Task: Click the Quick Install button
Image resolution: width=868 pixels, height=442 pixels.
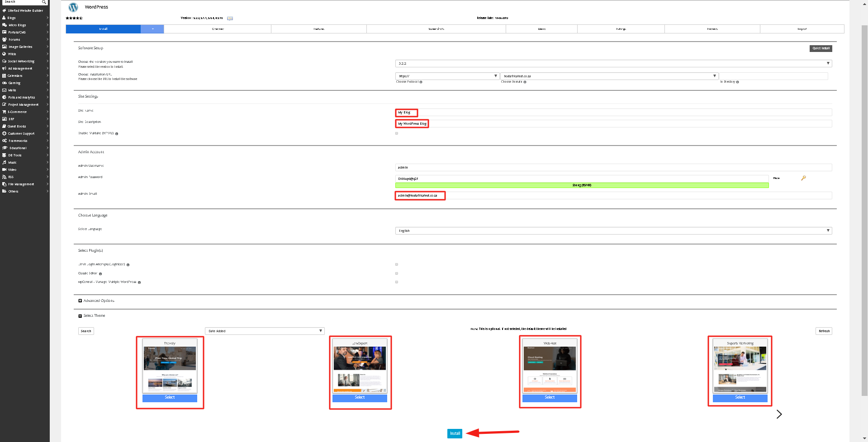Action: [821, 48]
